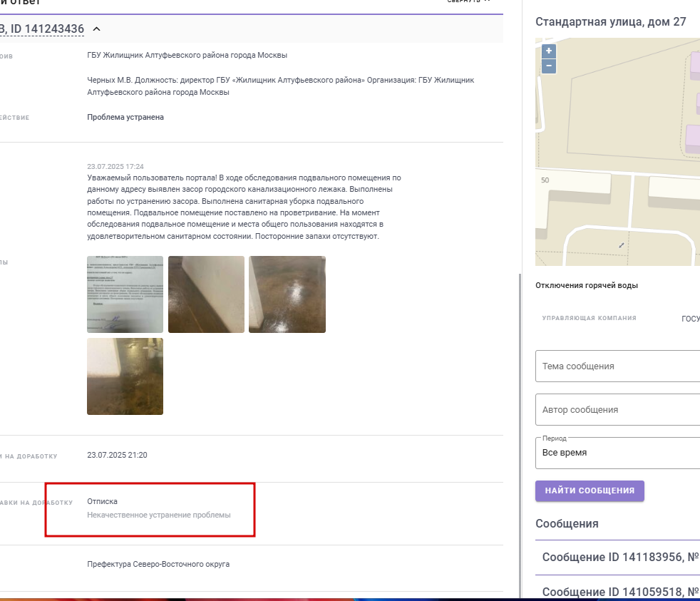The width and height of the screenshot is (700, 601).
Task: Click the map of Стандартная улица дом 27
Action: [618, 152]
